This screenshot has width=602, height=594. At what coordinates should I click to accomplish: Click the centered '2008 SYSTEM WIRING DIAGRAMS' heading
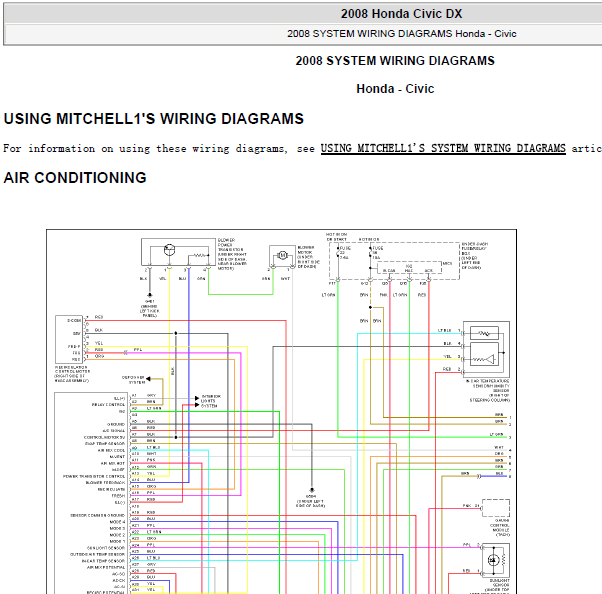pyautogui.click(x=395, y=61)
